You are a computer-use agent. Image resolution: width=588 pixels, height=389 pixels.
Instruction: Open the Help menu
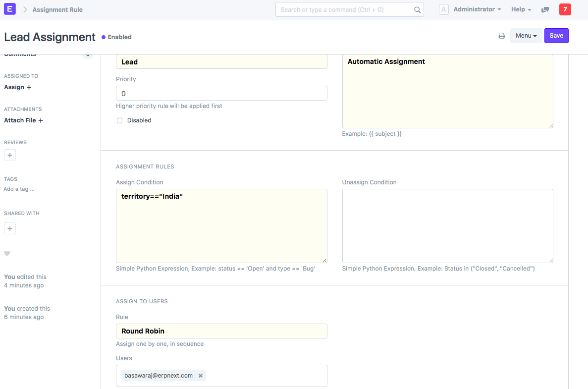(521, 9)
